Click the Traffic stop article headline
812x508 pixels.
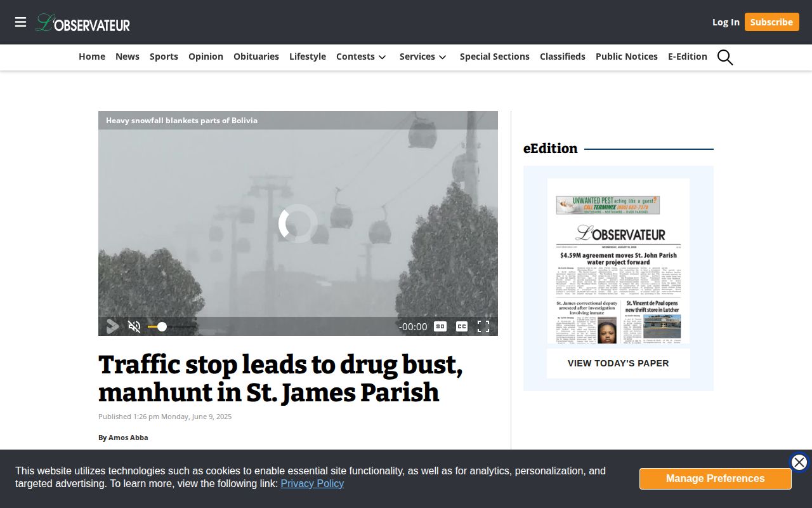pyautogui.click(x=280, y=378)
